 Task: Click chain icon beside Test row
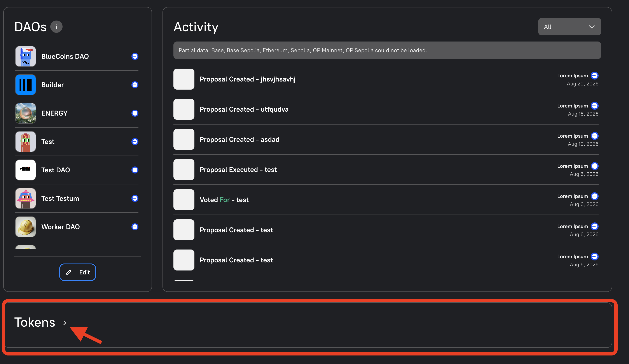[x=135, y=142]
